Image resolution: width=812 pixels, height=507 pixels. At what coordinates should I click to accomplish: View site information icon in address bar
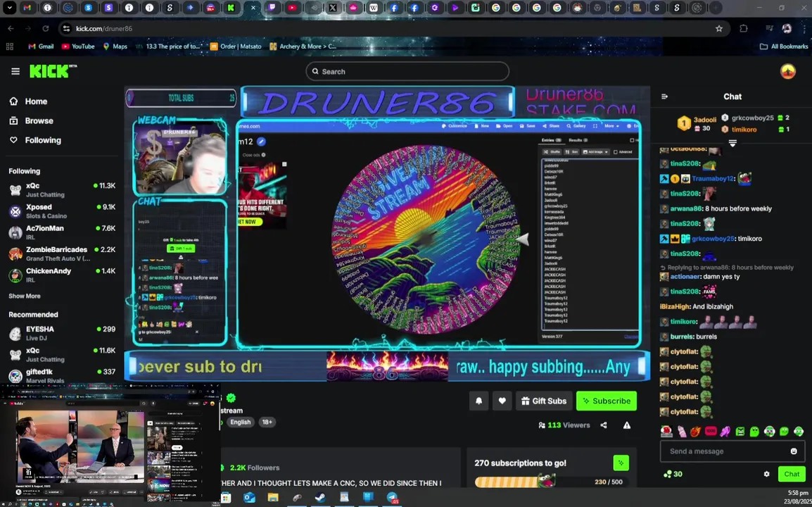pos(66,28)
